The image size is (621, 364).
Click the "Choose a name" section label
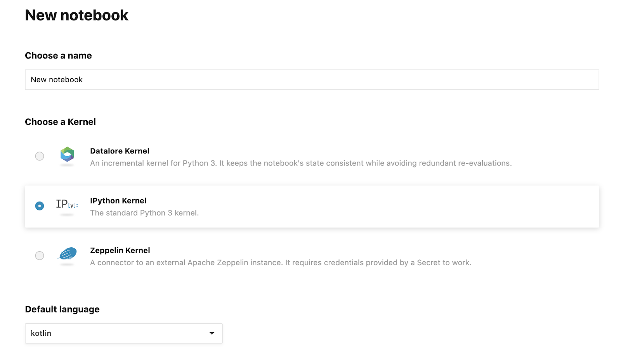[58, 56]
